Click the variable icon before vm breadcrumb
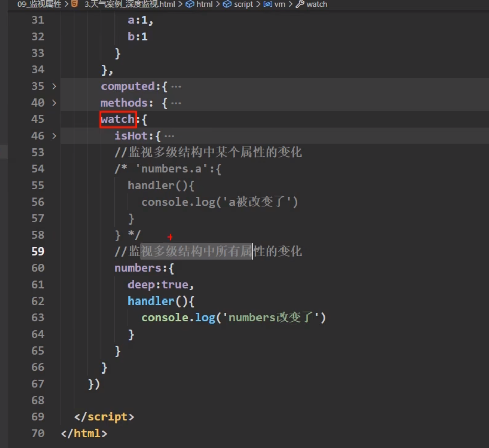This screenshot has width=489, height=448. point(268,4)
